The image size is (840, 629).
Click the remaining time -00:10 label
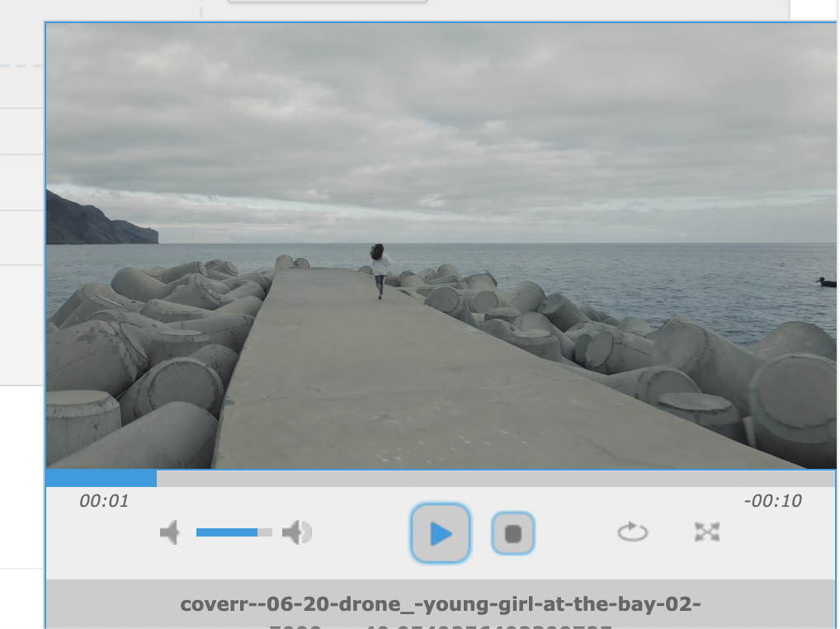772,501
